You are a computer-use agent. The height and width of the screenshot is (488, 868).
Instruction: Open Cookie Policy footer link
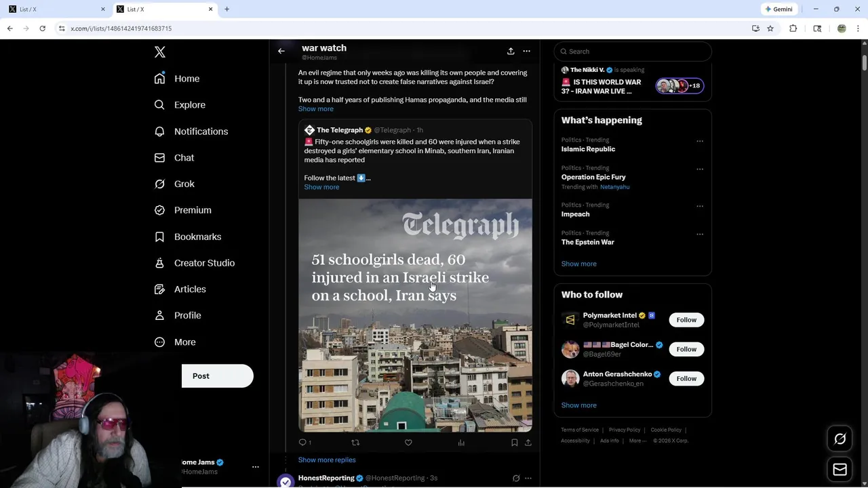click(666, 430)
